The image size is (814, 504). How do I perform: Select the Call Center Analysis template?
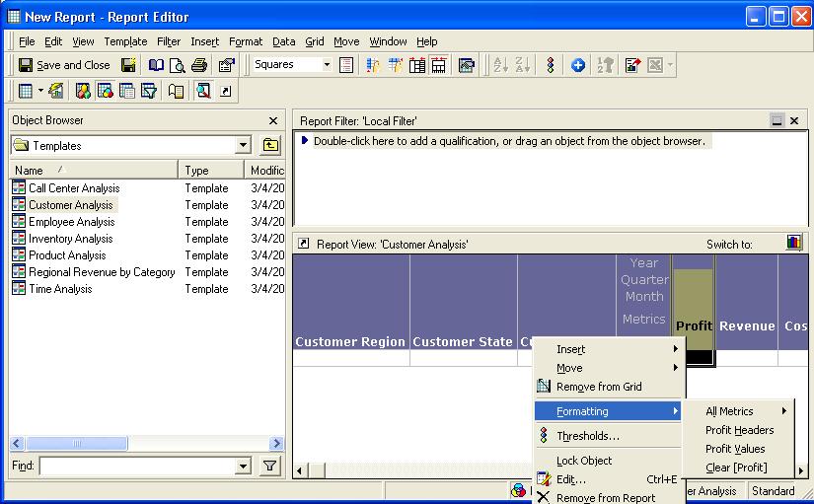[74, 188]
